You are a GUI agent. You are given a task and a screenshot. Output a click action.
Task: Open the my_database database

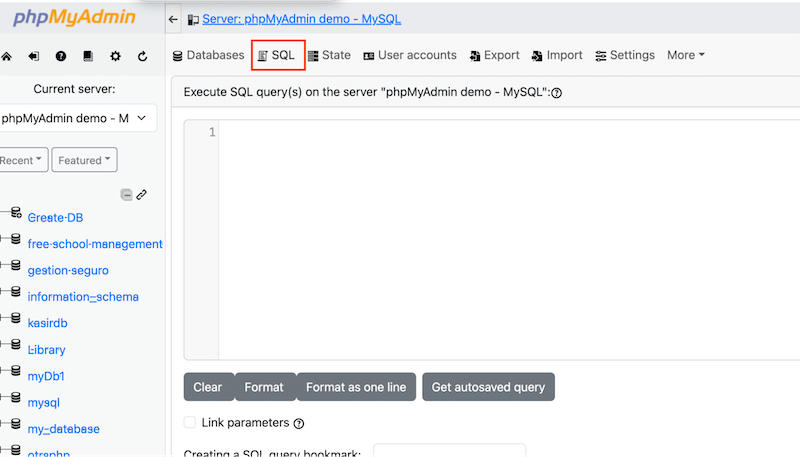pos(63,429)
